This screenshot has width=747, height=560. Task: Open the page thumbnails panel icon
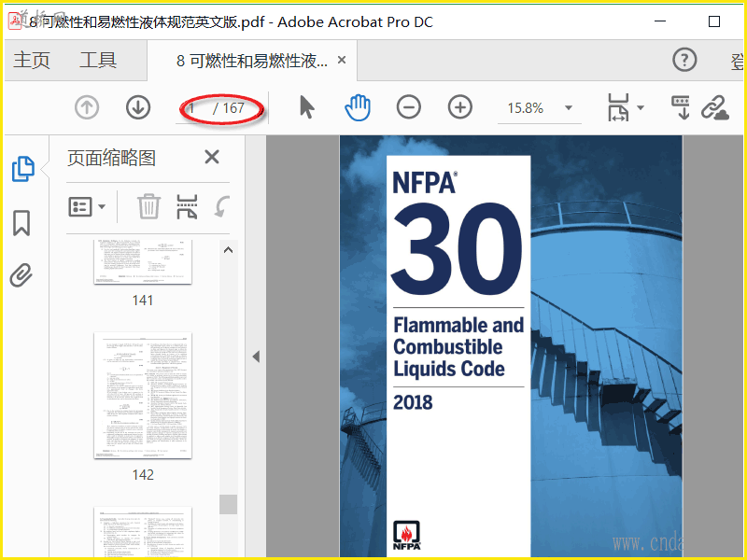point(22,169)
